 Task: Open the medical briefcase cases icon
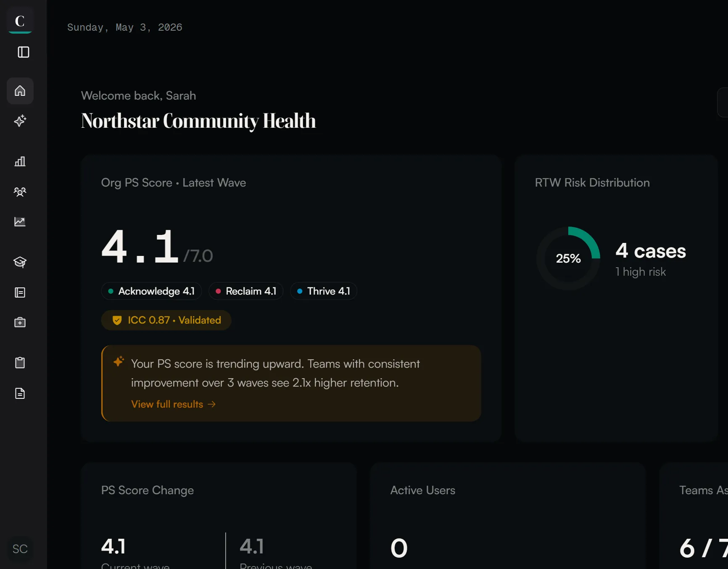click(x=20, y=323)
